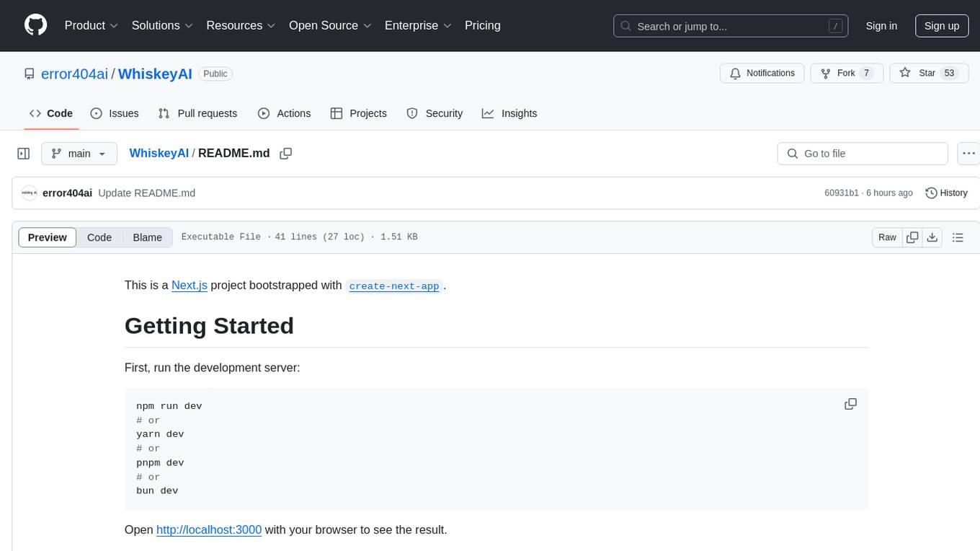Image resolution: width=980 pixels, height=551 pixels.
Task: Navigate to WhiskeyAI root in breadcrumb
Action: pyautogui.click(x=159, y=153)
